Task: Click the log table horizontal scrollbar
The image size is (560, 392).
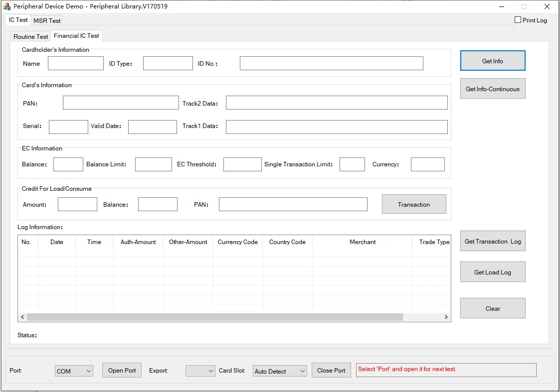Action: point(214,317)
